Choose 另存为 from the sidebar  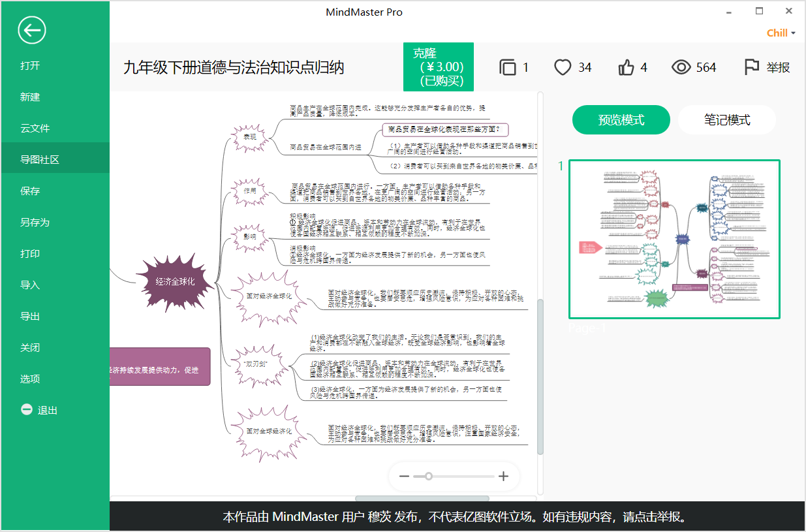coord(35,223)
